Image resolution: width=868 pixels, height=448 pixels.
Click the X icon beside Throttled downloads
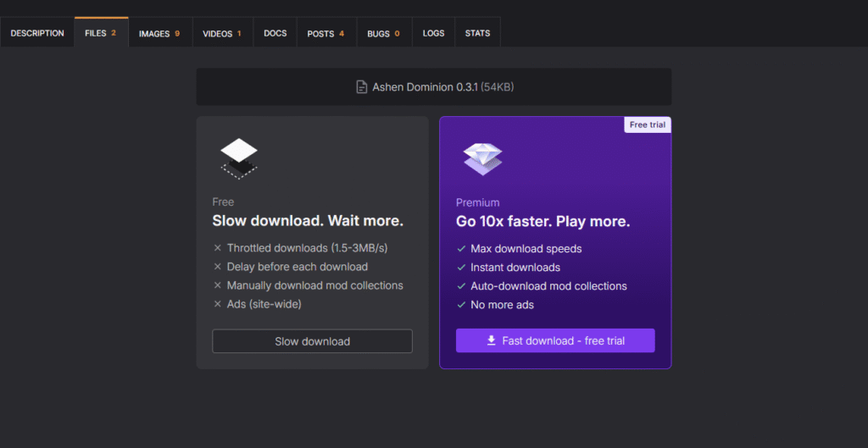point(218,248)
